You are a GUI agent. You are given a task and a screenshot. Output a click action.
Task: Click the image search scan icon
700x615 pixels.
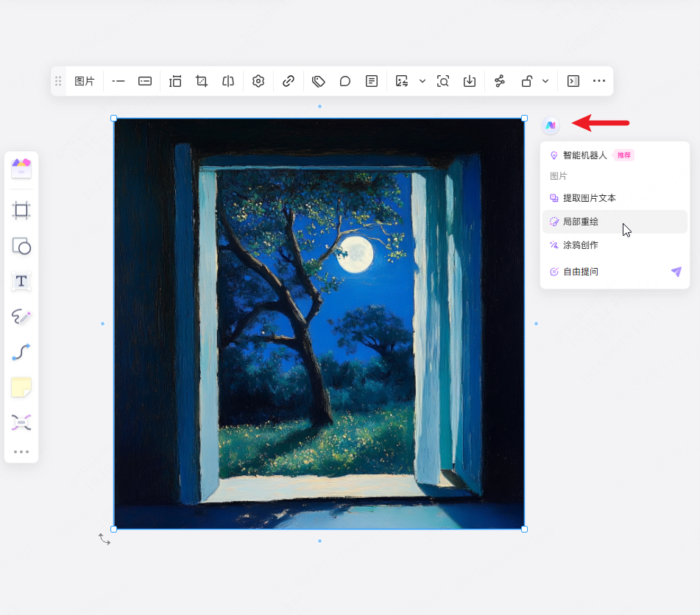coord(443,81)
